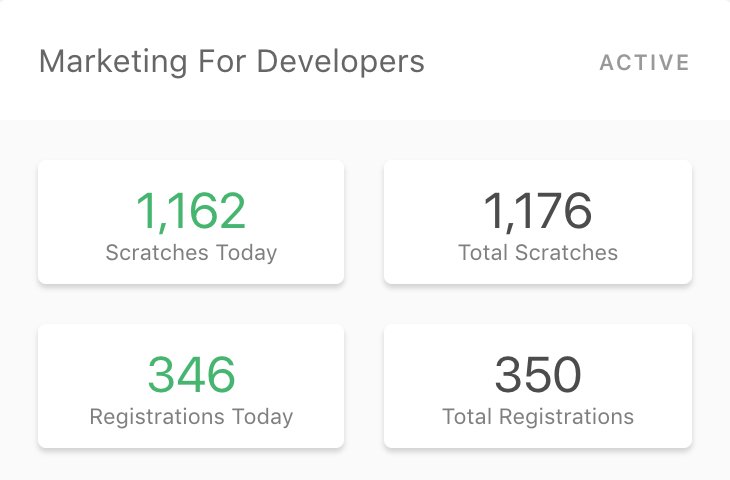Click the Registrations Today caption
730x480 pixels.
191,416
